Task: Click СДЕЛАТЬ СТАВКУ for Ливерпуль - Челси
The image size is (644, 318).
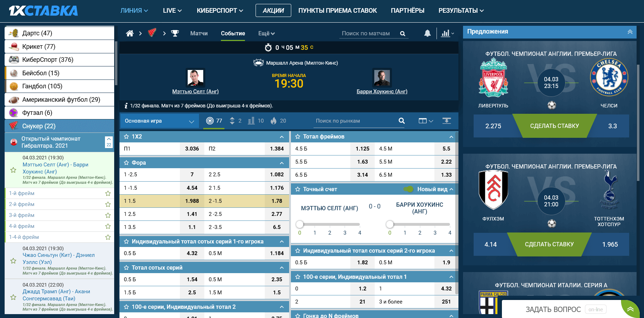Action: click(x=554, y=126)
